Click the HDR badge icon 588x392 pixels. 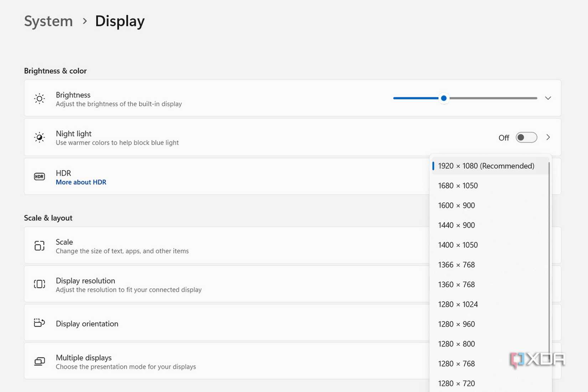pyautogui.click(x=39, y=176)
